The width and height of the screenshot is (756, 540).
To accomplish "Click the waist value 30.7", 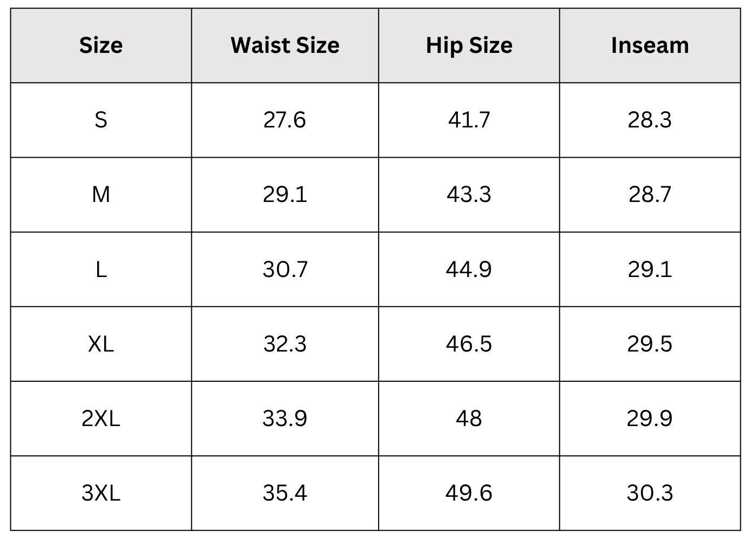I will [x=285, y=269].
